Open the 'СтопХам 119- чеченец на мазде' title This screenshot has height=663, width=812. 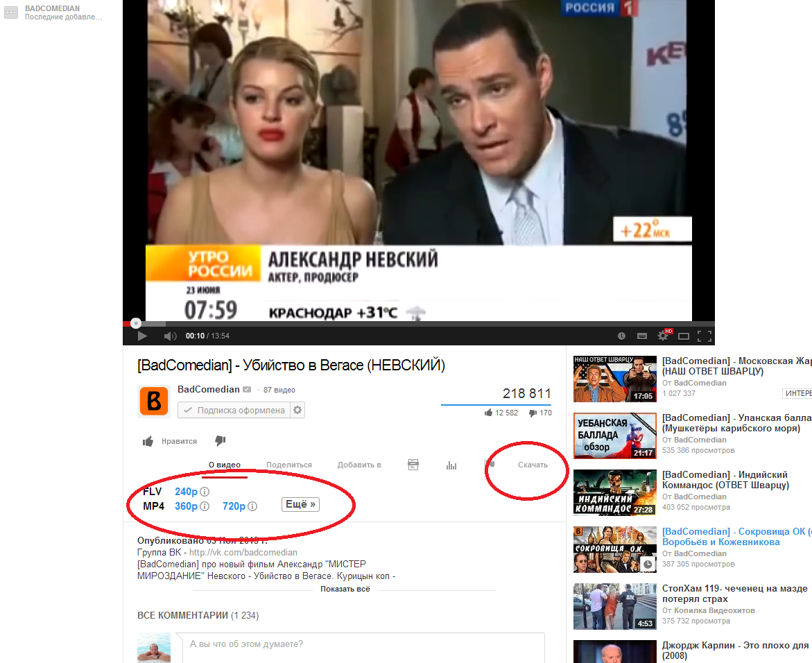(735, 594)
